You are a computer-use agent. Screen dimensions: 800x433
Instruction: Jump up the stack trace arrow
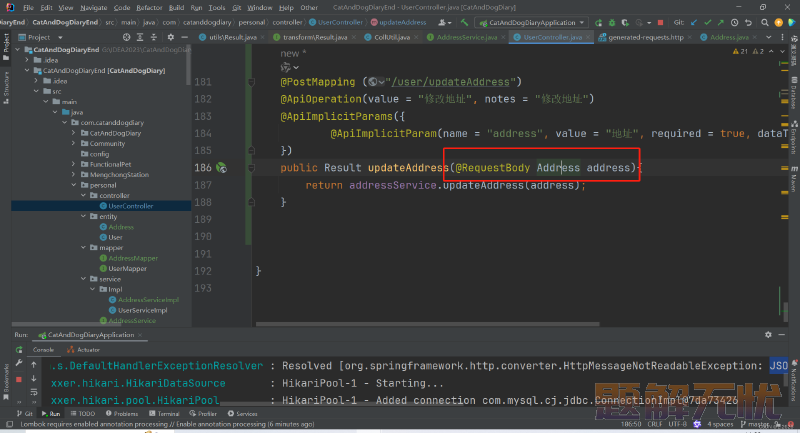coord(34,365)
